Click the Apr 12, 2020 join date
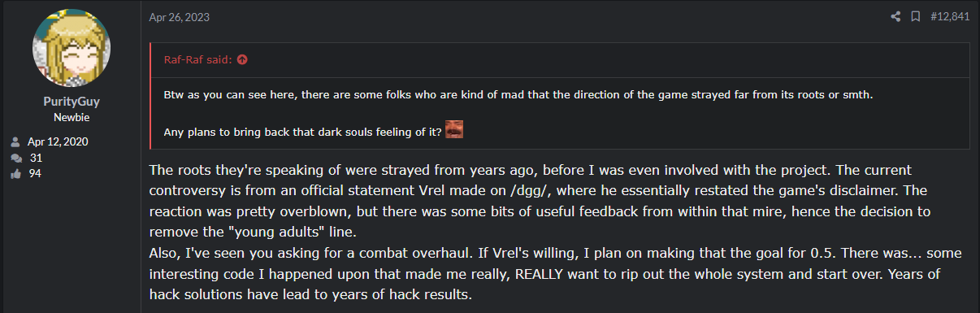Viewport: 980px width, 313px height. coord(58,141)
